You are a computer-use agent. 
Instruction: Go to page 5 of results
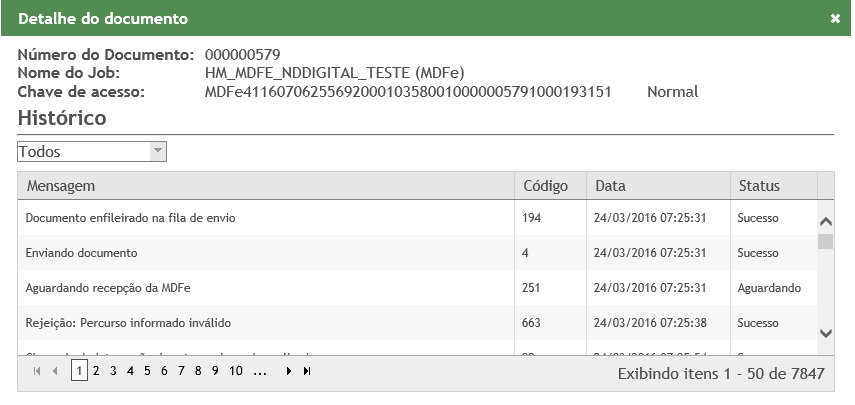[147, 371]
